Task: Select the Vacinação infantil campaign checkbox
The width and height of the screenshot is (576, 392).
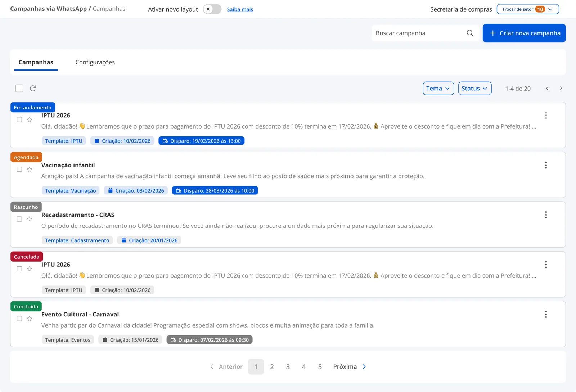Action: tap(19, 169)
